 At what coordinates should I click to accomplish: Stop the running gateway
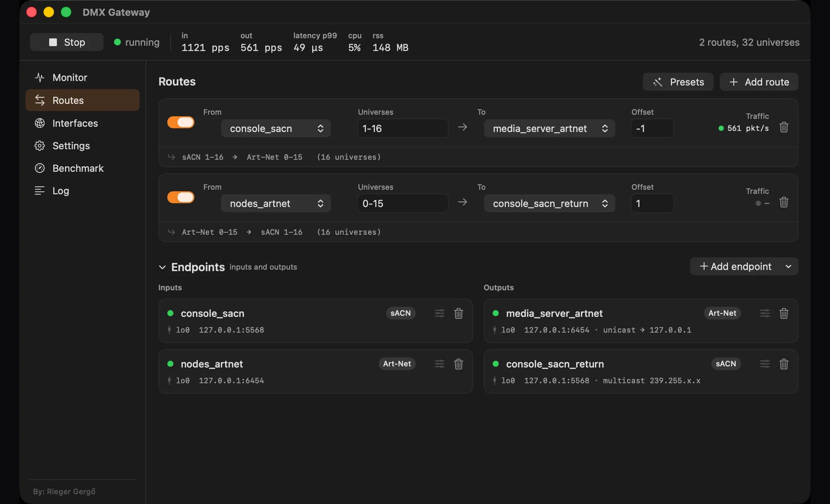(x=67, y=42)
